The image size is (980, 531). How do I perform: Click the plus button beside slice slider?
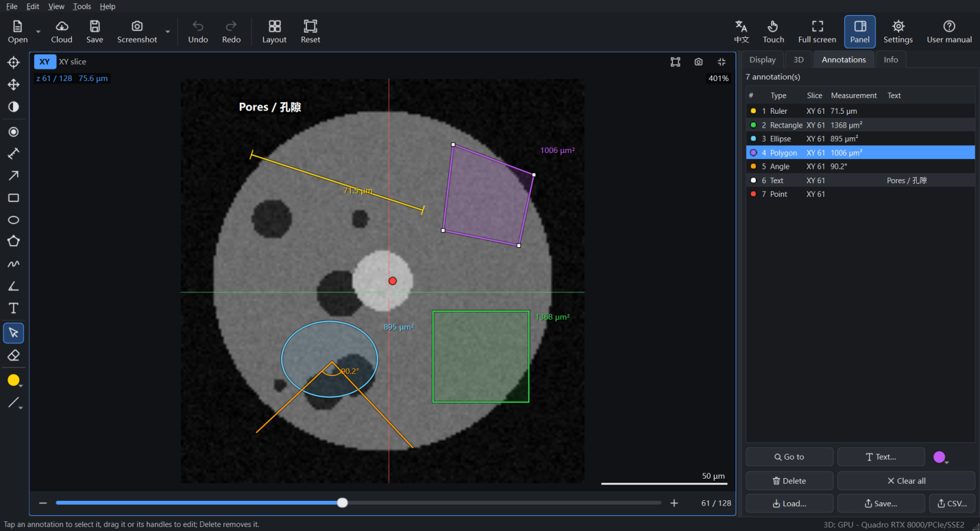(674, 503)
